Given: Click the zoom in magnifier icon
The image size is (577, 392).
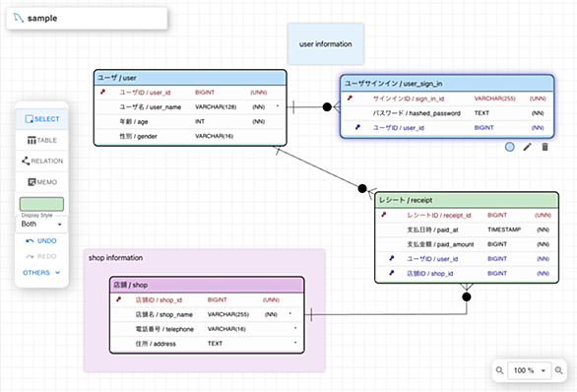Looking at the screenshot, I should click(558, 370).
